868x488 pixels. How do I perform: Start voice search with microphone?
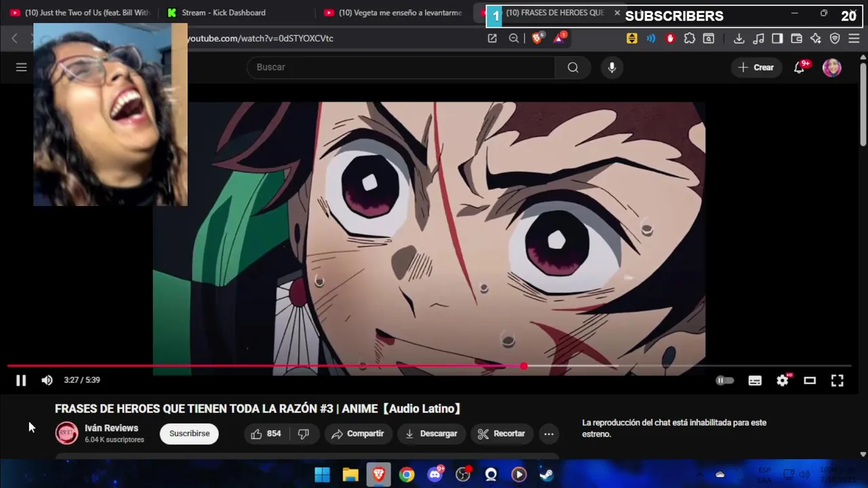pyautogui.click(x=612, y=67)
